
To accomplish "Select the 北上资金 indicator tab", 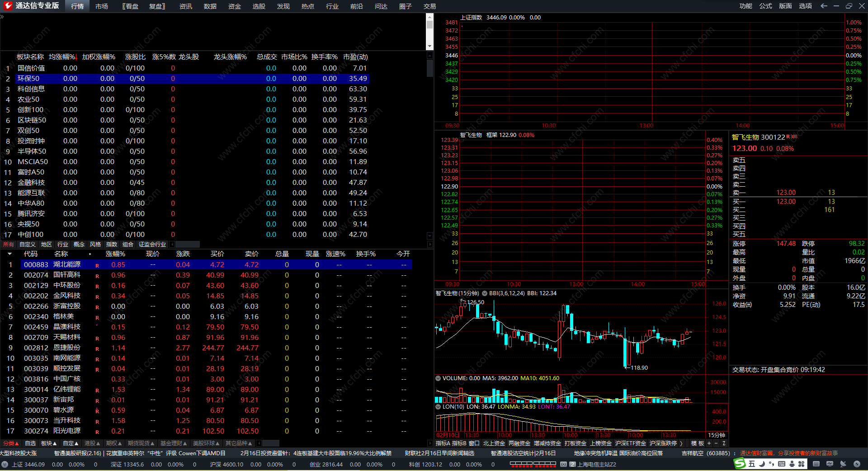I will (494, 443).
